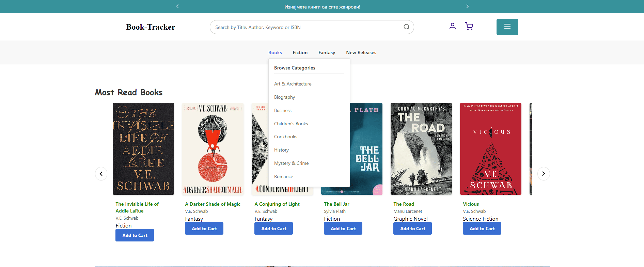The height and width of the screenshot is (267, 644).
Task: Open the teal hamburger menu button
Action: coord(507,27)
